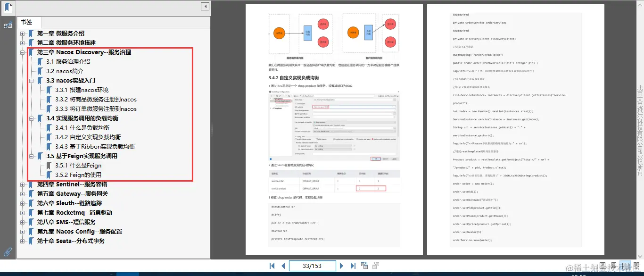Open bookmark 3.4.2 自定义实现负载均衡
This screenshot has height=276, width=644.
point(88,137)
